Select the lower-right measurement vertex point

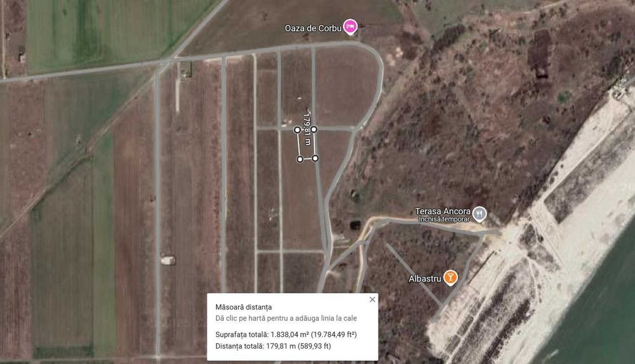tap(316, 158)
